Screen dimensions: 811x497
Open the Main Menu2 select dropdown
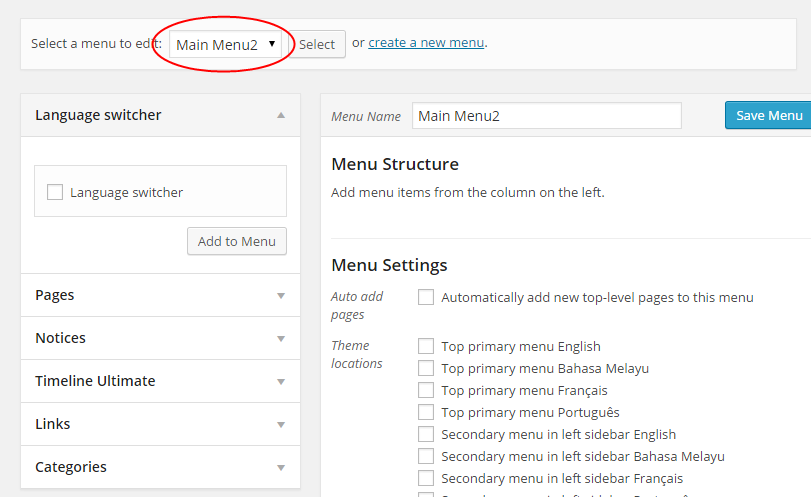pyautogui.click(x=226, y=44)
